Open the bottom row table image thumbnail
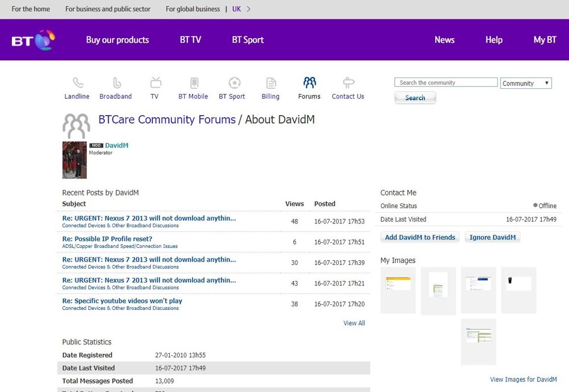Viewport: 569px width, 392px height. click(478, 341)
